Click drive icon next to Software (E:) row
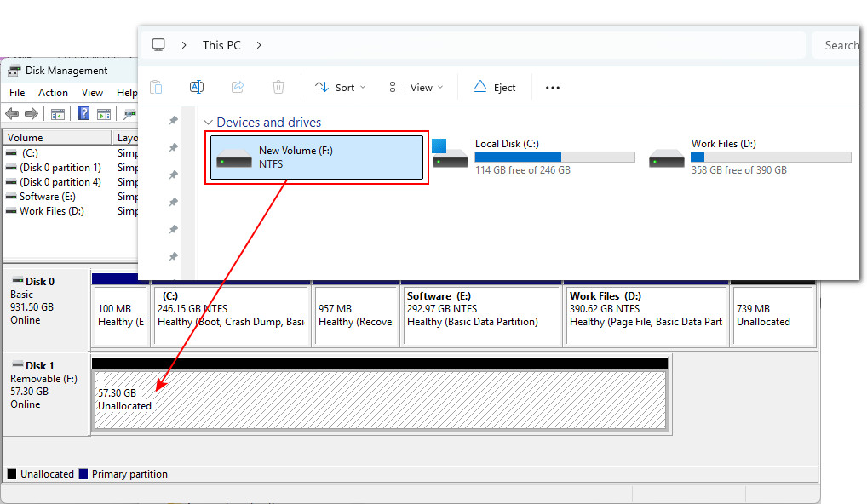This screenshot has width=867, height=504. point(11,196)
